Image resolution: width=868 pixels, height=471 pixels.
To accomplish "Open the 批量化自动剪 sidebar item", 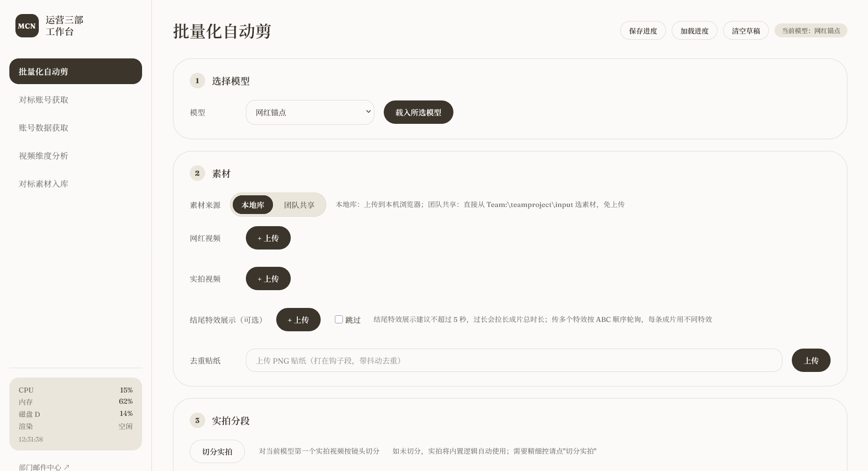I will [x=76, y=71].
